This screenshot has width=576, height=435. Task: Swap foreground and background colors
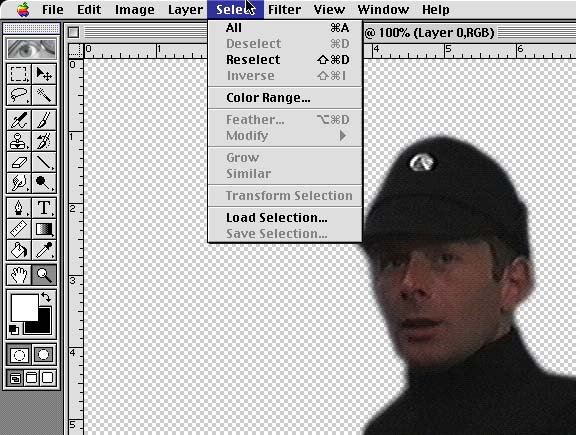pyautogui.click(x=46, y=297)
